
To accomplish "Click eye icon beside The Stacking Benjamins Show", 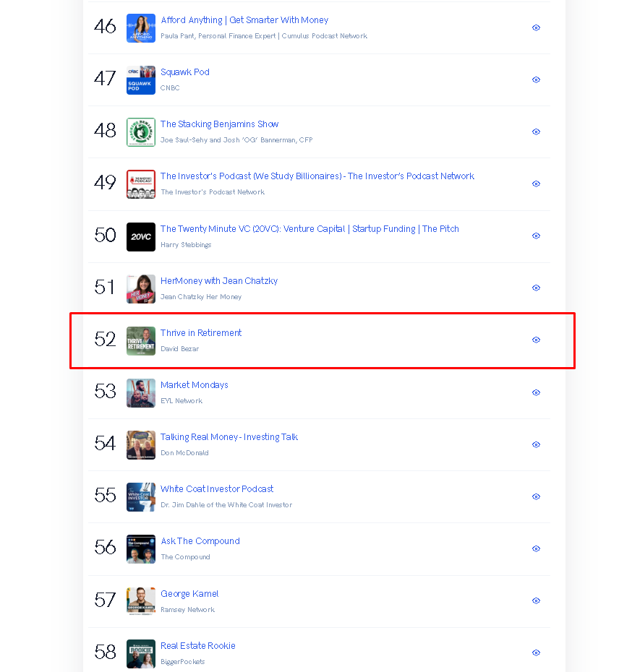I will click(x=536, y=132).
